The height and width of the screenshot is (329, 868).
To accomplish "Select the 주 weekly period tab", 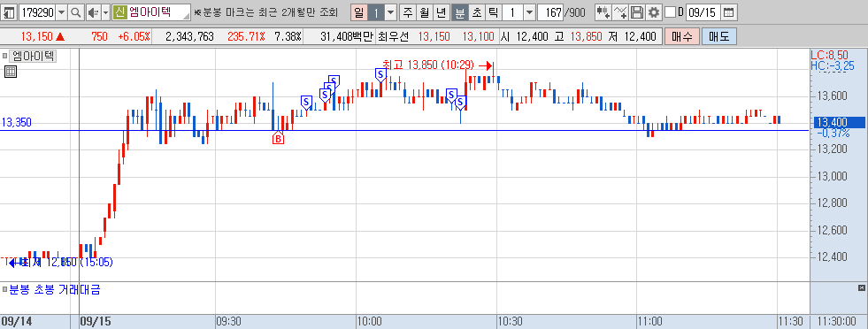I will (408, 12).
